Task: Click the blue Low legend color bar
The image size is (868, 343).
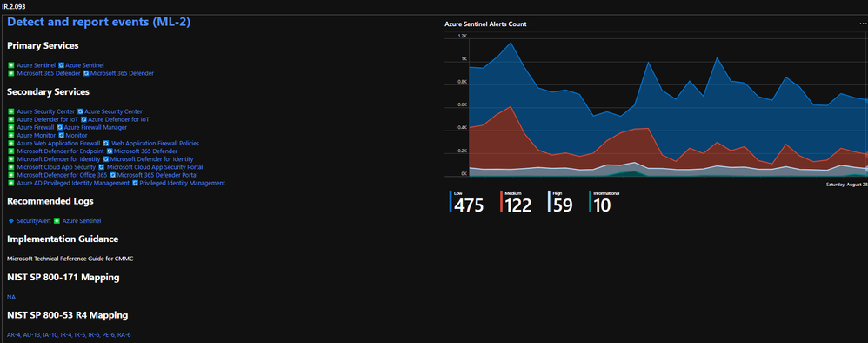Action: click(x=451, y=202)
